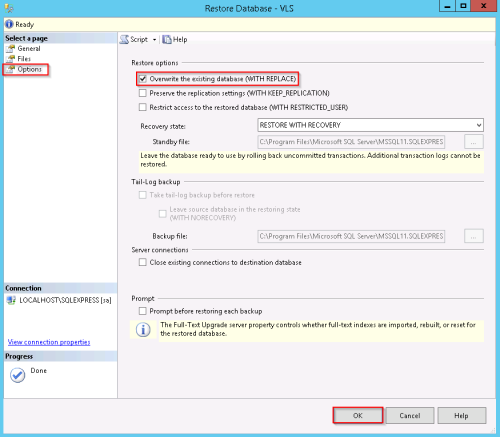Click the Script toolbar icon
Screen dimensions: 500x437
pos(124,39)
